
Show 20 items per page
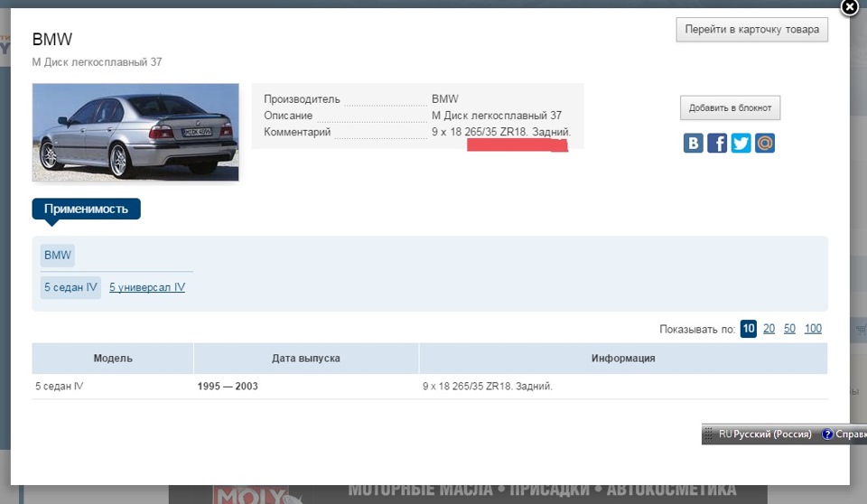[769, 329]
